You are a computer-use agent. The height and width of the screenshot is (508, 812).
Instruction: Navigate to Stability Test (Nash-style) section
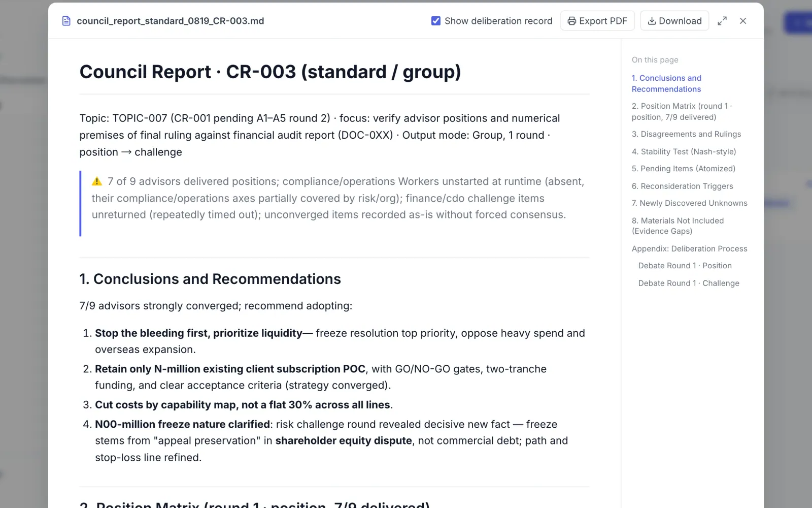(x=684, y=151)
